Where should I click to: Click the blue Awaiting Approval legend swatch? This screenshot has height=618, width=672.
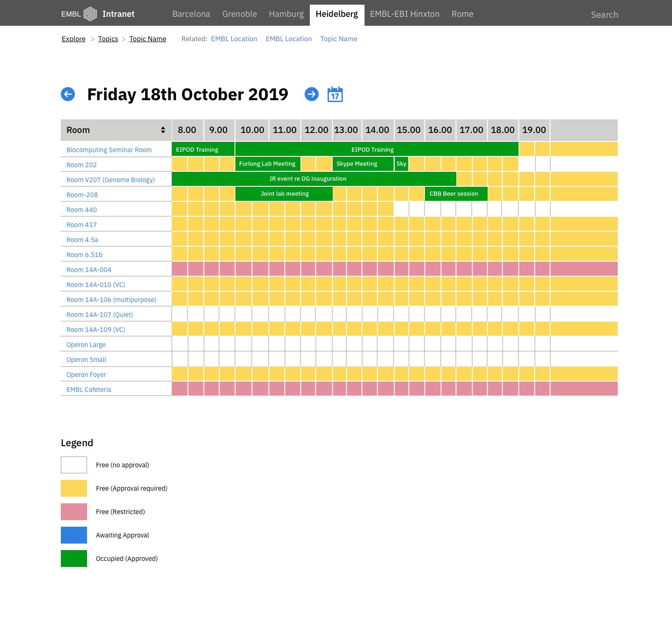pos(74,535)
